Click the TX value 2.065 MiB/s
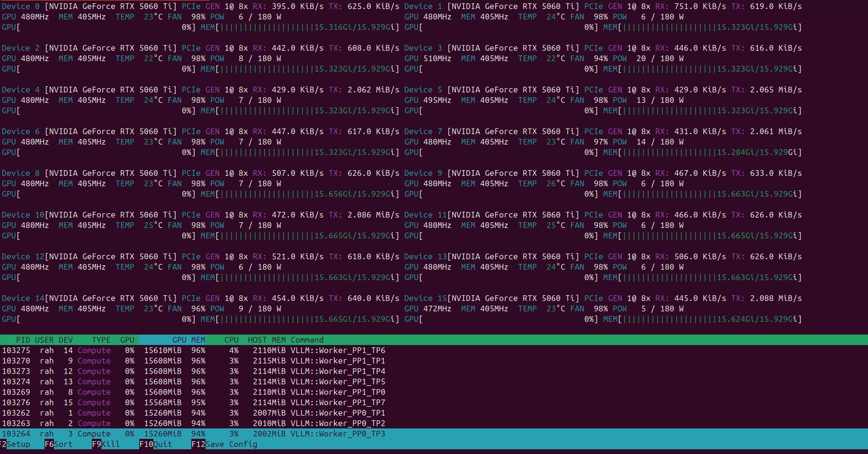The width and height of the screenshot is (868, 454). coord(776,90)
